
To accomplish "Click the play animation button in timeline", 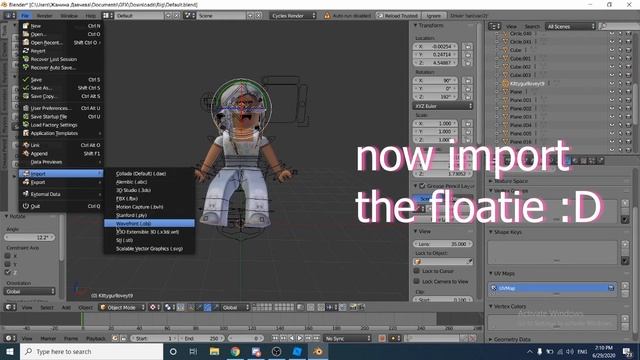I will click(x=300, y=338).
